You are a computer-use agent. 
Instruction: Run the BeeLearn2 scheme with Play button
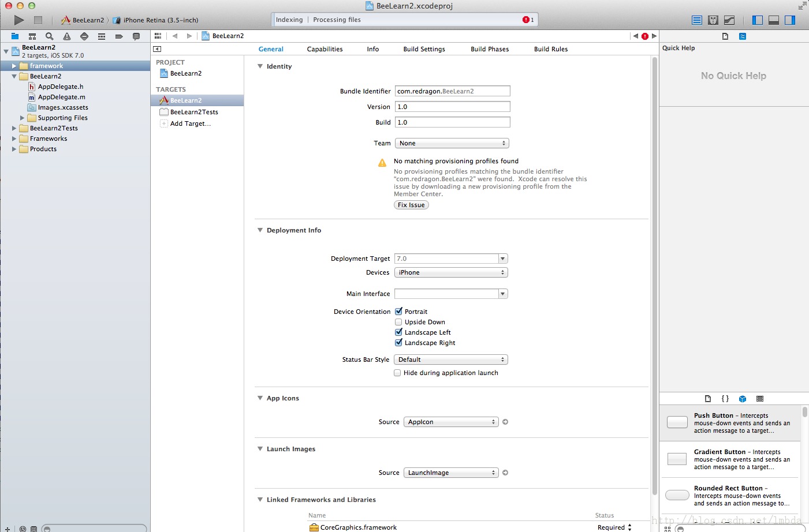point(18,20)
